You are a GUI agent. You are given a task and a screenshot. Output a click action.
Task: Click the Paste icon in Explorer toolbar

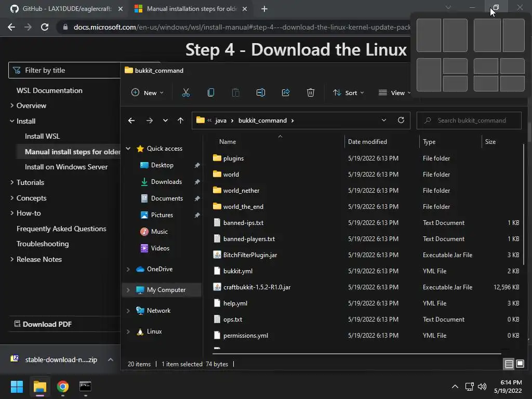pyautogui.click(x=235, y=92)
